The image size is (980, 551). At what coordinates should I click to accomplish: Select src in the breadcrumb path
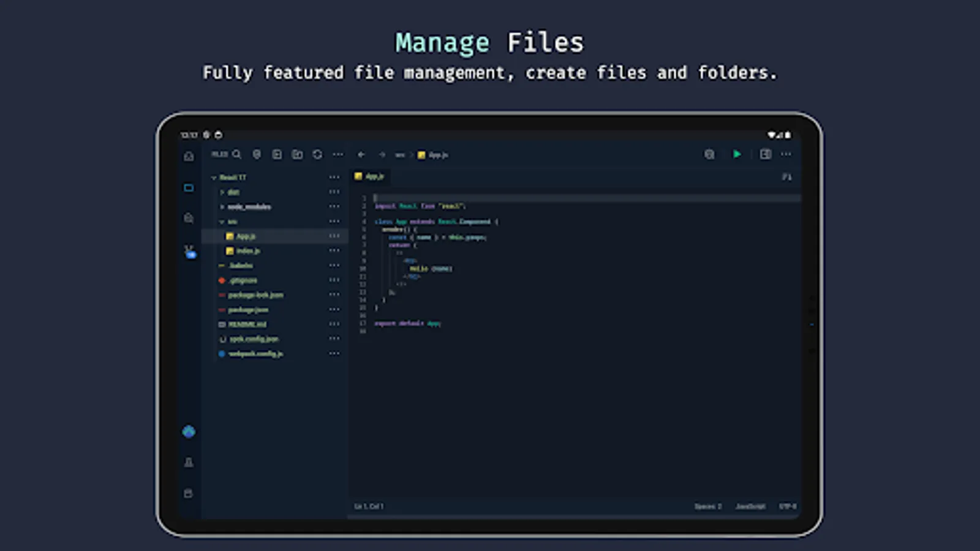(399, 155)
